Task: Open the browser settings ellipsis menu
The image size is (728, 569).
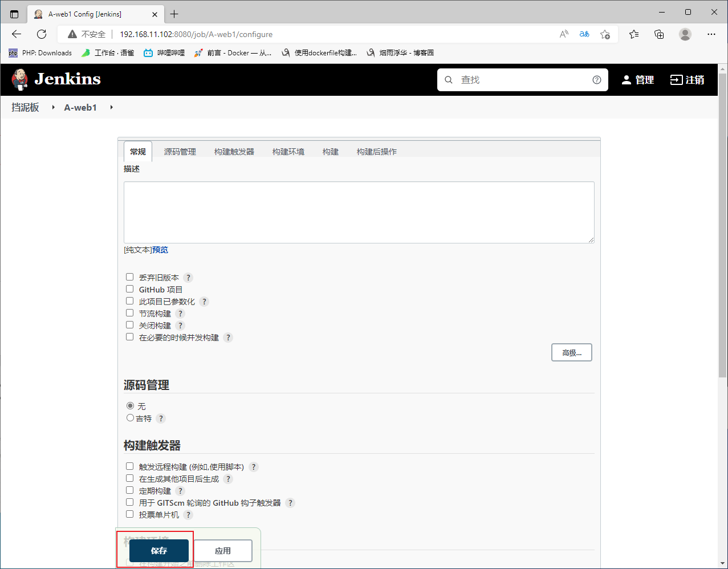Action: point(711,34)
